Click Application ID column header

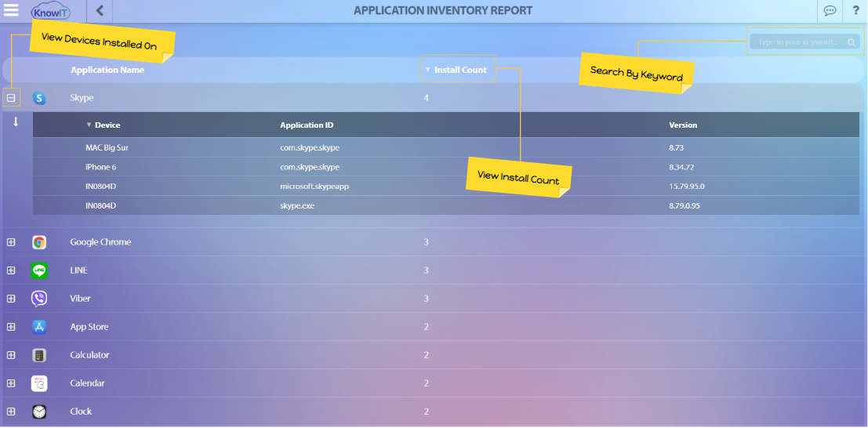coord(307,125)
